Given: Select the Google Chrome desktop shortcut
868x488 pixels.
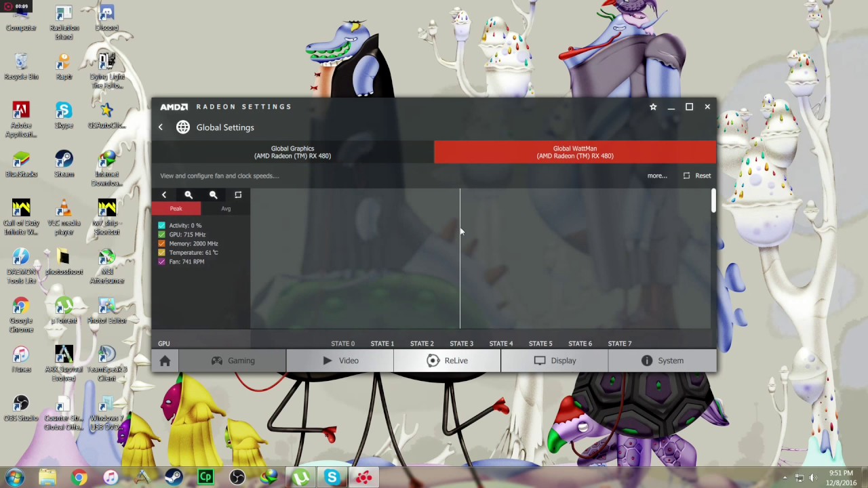Looking at the screenshot, I should pos(21,315).
